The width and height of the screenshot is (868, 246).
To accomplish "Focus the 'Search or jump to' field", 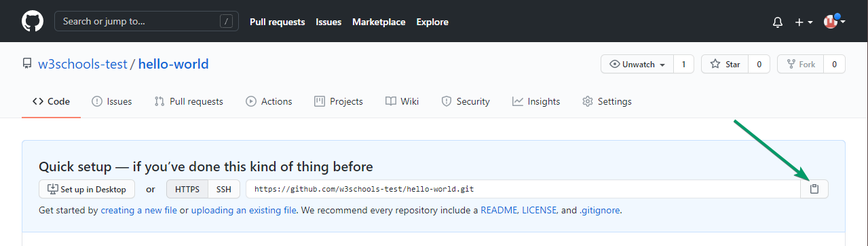I will pos(146,21).
